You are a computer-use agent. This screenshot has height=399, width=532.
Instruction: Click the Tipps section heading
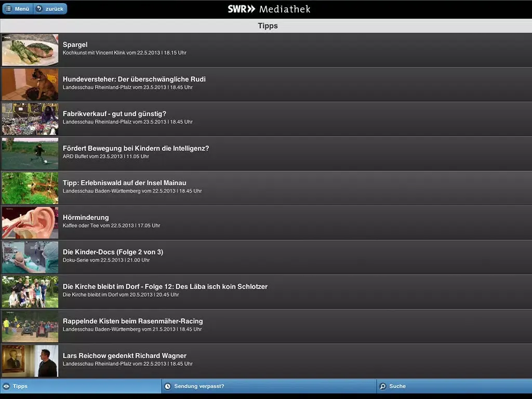click(x=268, y=26)
